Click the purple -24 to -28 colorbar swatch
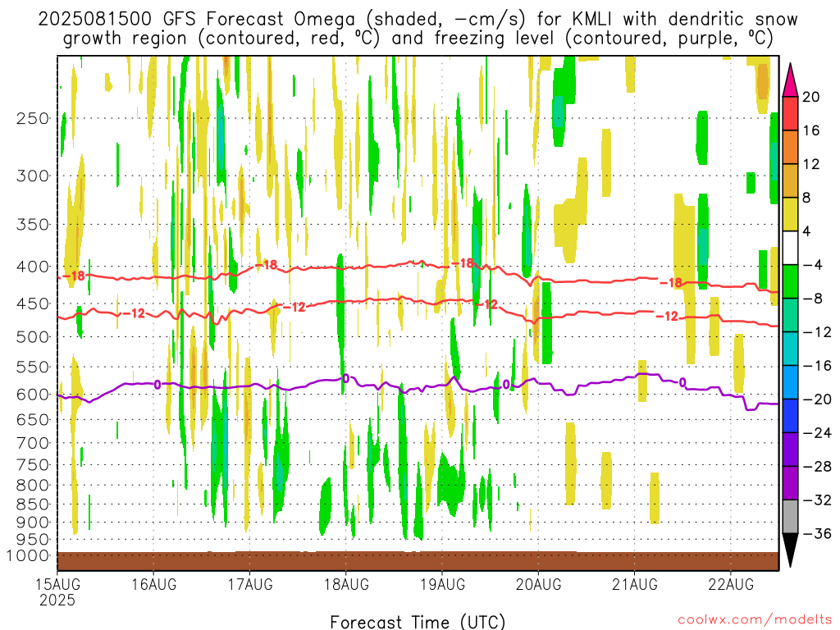 coord(790,450)
